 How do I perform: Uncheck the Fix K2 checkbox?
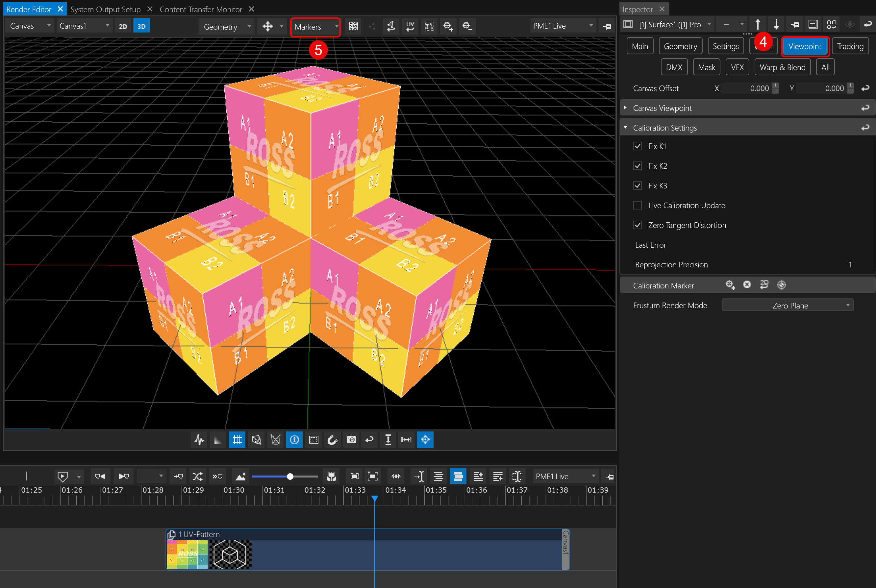coord(638,166)
